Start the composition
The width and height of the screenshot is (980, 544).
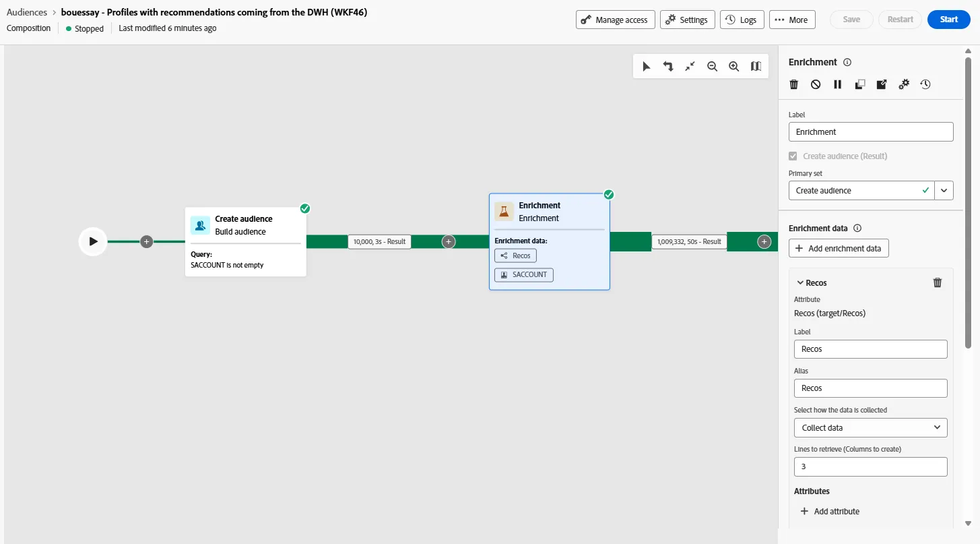(x=949, y=20)
